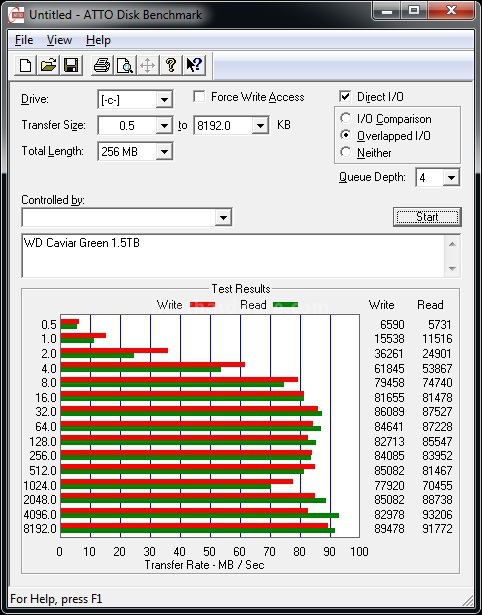This screenshot has height=615, width=482.
Task: Open the Total Length 256 MB dropdown
Action: pyautogui.click(x=164, y=151)
